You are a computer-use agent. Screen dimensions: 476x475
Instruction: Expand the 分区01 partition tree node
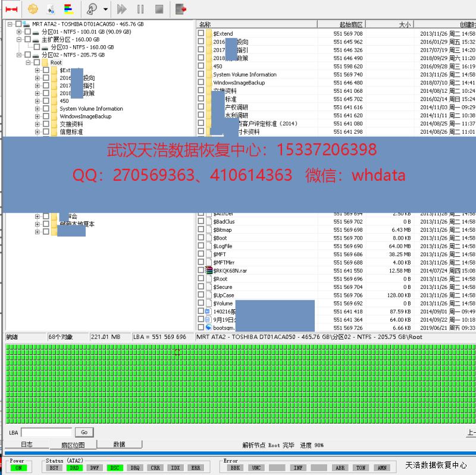click(19, 32)
